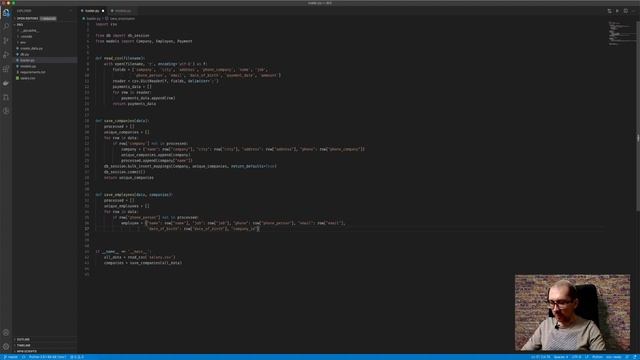Viewport: 640px width, 360px height.
Task: Click the notifications bell in status bar
Action: (x=635, y=357)
